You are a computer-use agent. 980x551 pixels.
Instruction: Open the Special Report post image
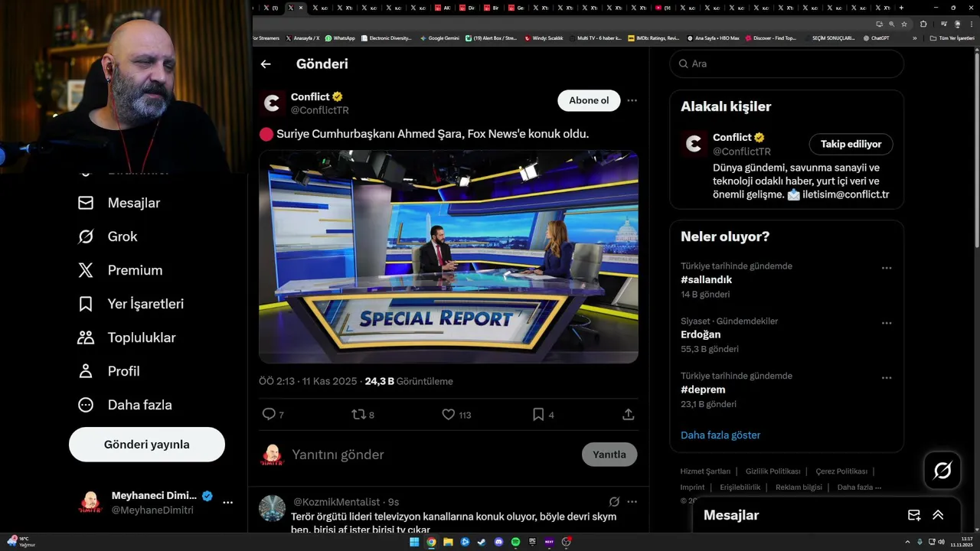449,256
